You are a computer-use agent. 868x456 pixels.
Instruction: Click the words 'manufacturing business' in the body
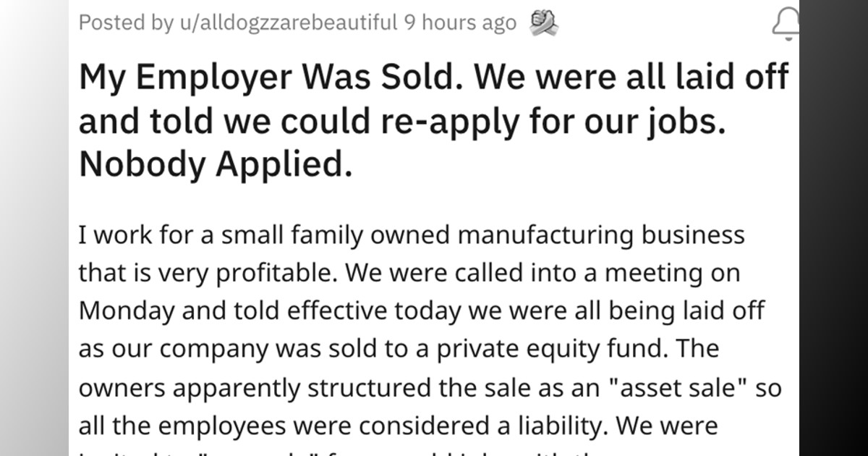click(x=603, y=235)
